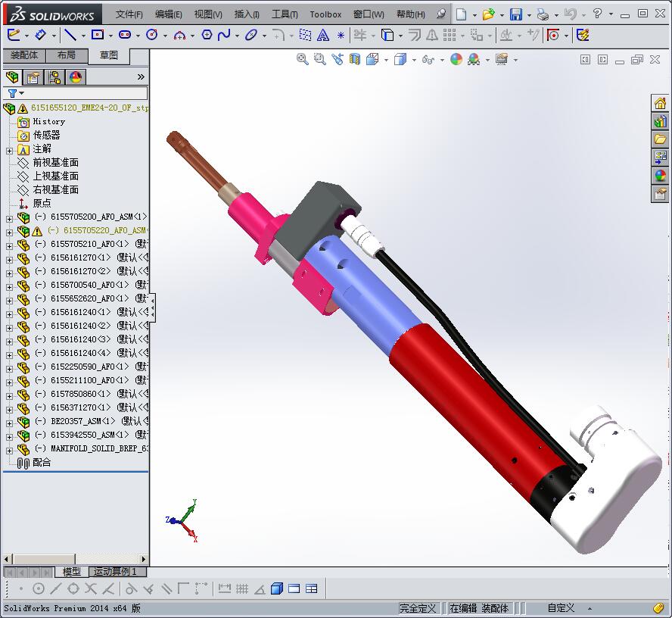Open ConfigurationManager tab icon
672x618 pixels.
(54, 77)
